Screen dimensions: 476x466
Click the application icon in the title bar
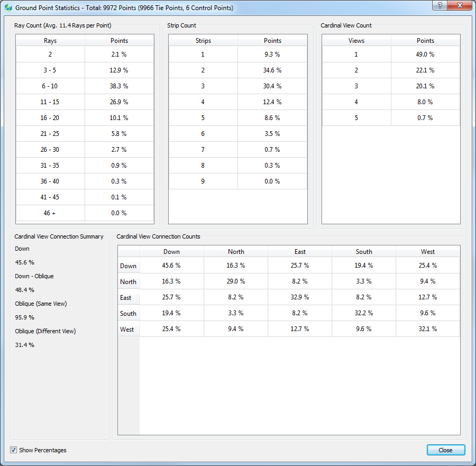pos(7,7)
